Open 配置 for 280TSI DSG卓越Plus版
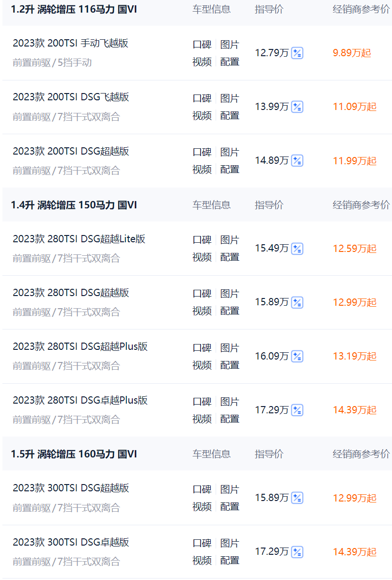 pos(230,419)
